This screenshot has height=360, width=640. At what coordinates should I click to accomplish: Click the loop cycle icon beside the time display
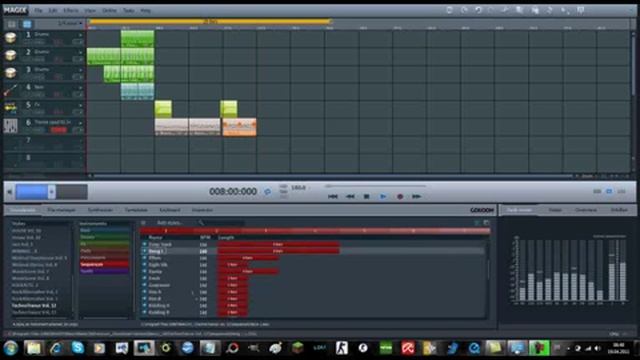pyautogui.click(x=267, y=191)
